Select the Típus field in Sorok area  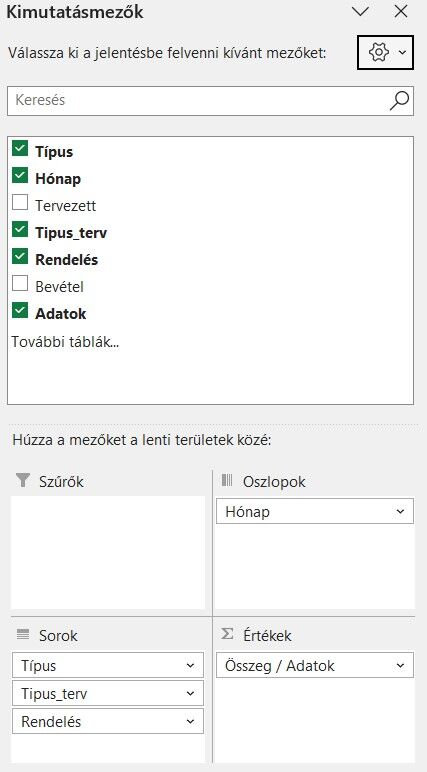click(x=108, y=666)
